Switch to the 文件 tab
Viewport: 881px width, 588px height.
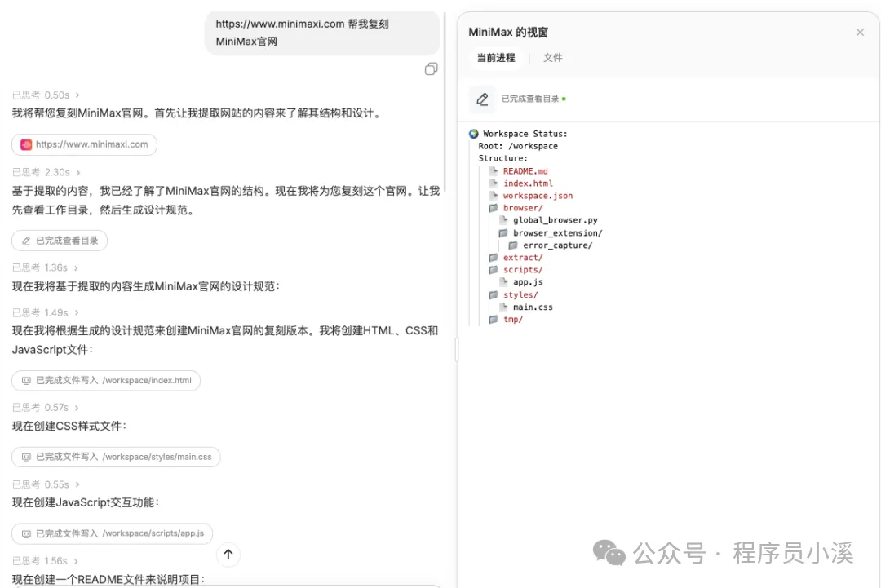tap(553, 58)
